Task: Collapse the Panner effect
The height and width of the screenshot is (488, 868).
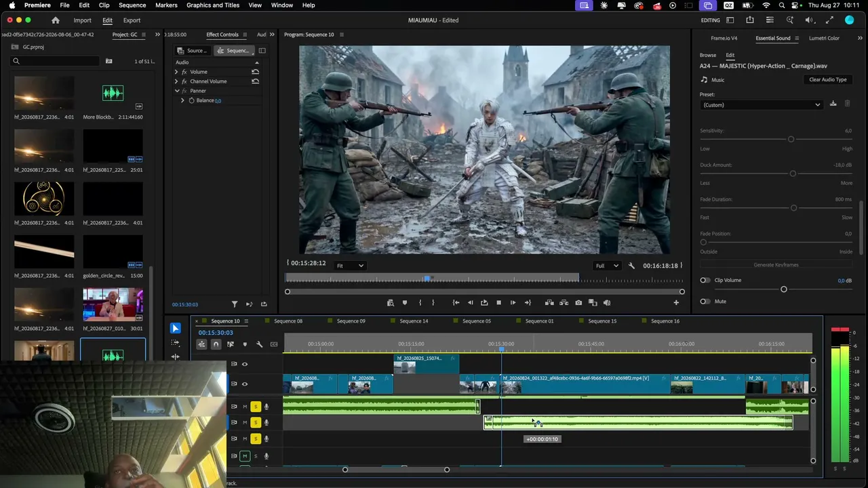Action: 176,91
